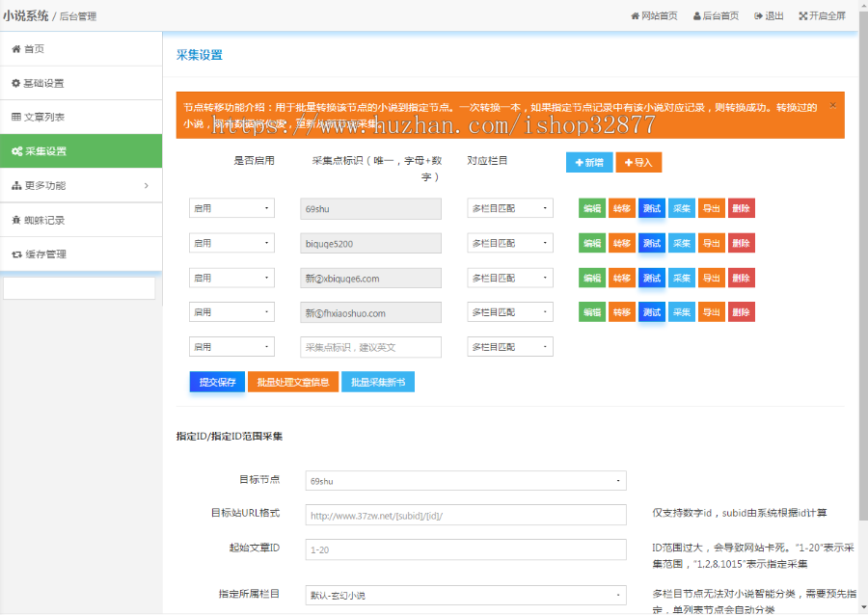Click 导出 for the fhxiaoshuo.com node
Image resolution: width=868 pixels, height=615 pixels.
click(712, 312)
